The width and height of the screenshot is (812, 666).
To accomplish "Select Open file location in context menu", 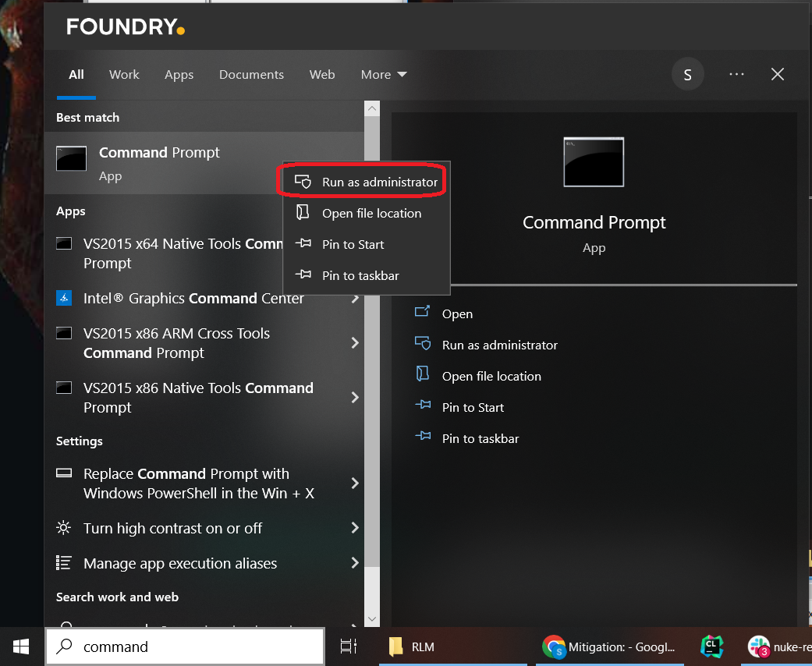I will tap(371, 213).
